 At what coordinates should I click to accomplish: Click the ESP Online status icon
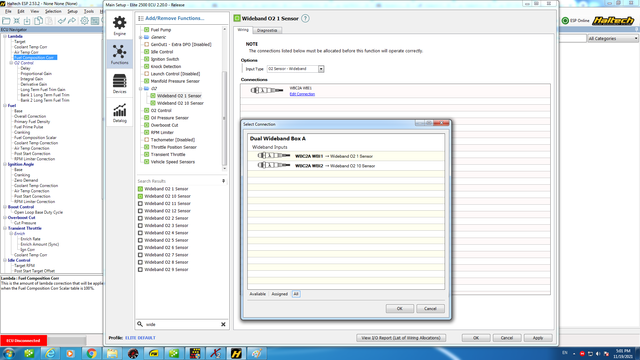565,20
